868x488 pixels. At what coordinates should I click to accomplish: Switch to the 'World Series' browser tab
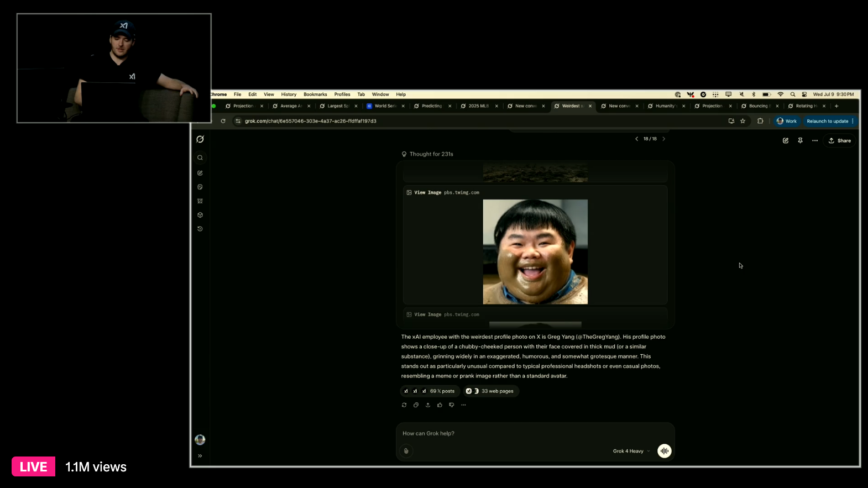tap(385, 106)
